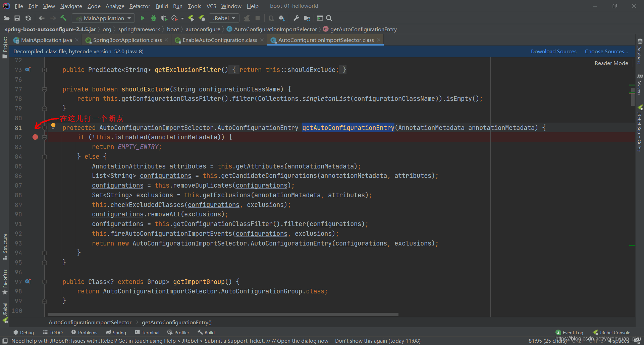The image size is (644, 345).
Task: Collapse the if block at line 82
Action: (x=44, y=137)
